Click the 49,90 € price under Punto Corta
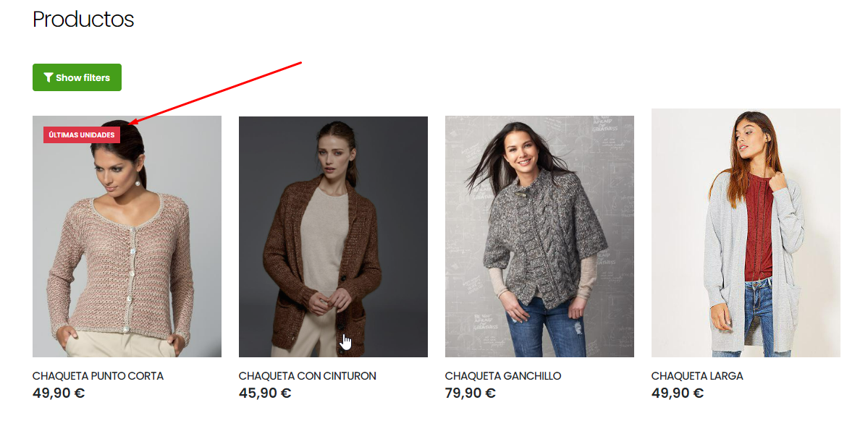 [59, 393]
